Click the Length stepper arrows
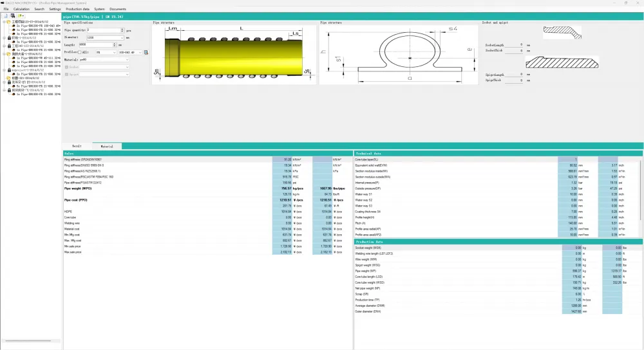Screen dimensions: 644x350 pos(115,45)
